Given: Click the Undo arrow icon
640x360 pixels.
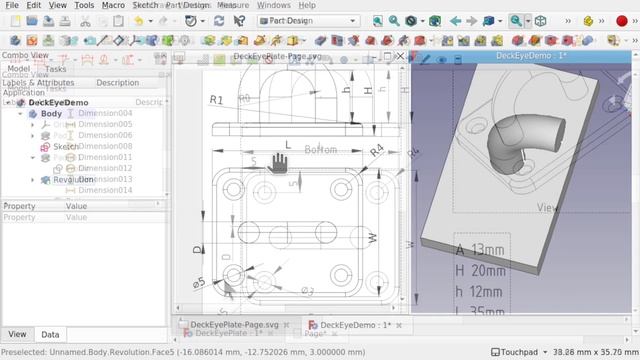Looking at the screenshot, I should tap(139, 21).
